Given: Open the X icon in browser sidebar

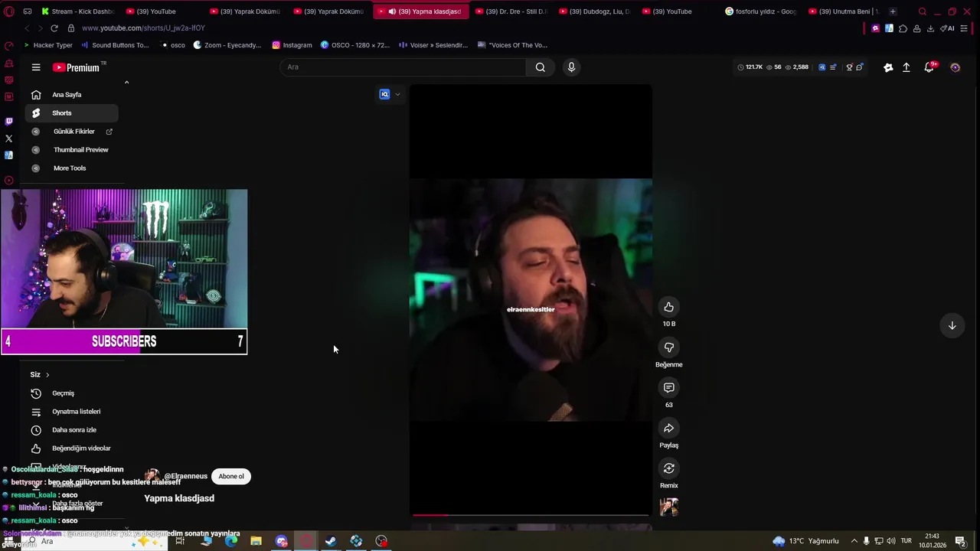Looking at the screenshot, I should click(8, 139).
